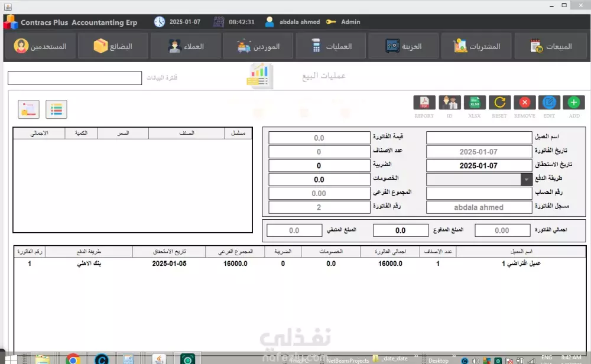Select the list view icon under the toolbar

pos(57,109)
